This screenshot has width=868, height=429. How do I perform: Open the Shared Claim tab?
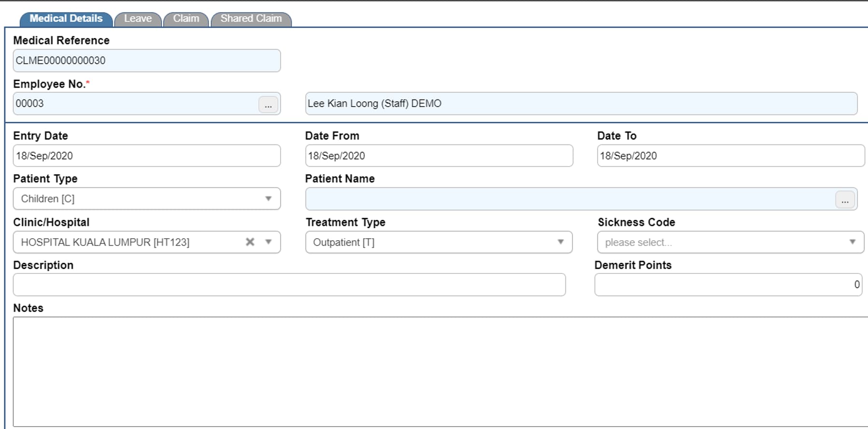point(251,19)
